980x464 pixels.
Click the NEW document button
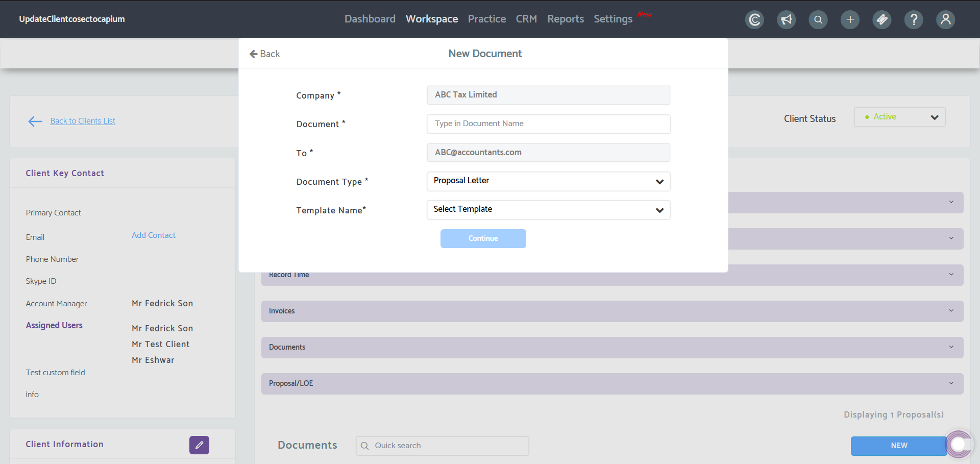pos(899,446)
